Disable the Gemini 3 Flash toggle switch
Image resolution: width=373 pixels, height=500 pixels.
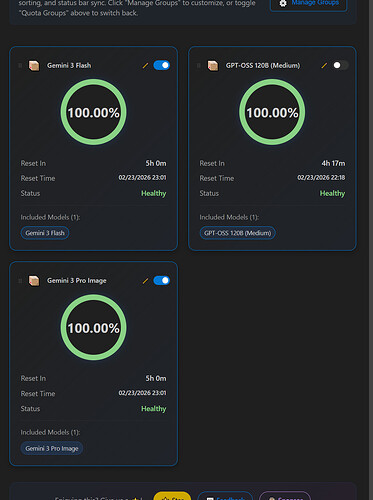(x=162, y=65)
